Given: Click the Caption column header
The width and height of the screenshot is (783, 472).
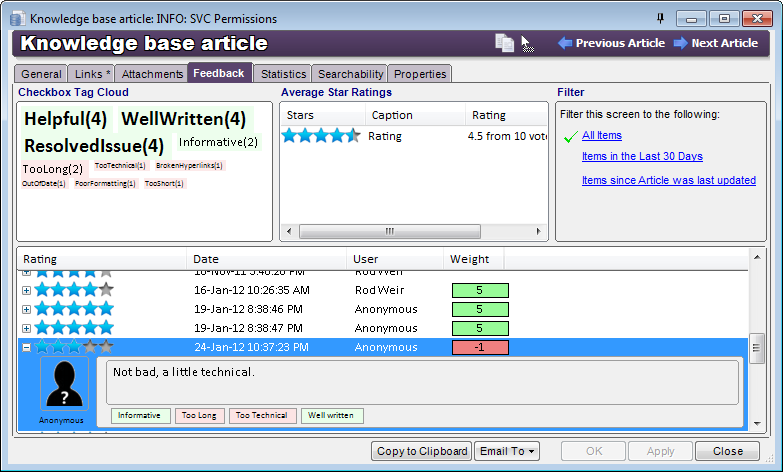Looking at the screenshot, I should click(x=415, y=115).
